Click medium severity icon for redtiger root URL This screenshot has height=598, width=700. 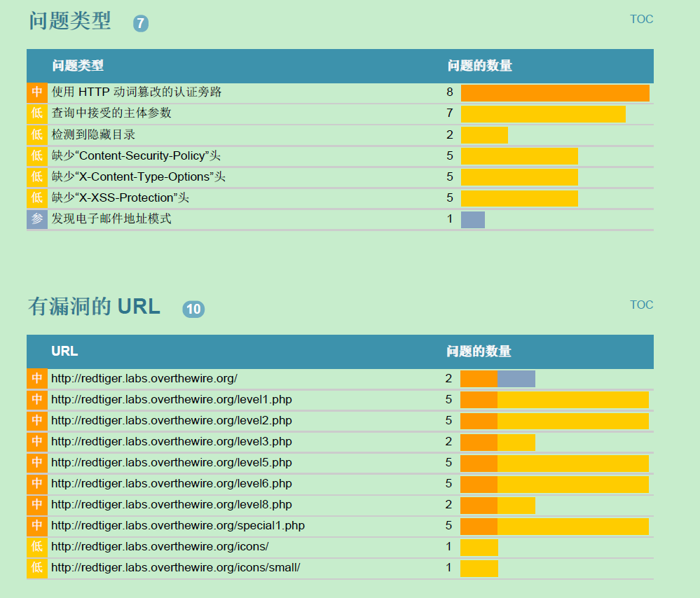37,378
